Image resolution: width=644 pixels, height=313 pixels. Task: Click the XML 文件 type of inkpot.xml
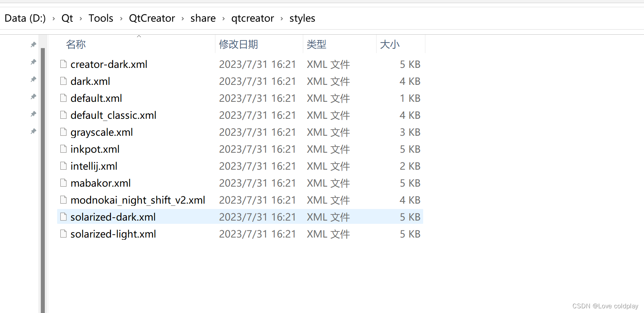329,149
